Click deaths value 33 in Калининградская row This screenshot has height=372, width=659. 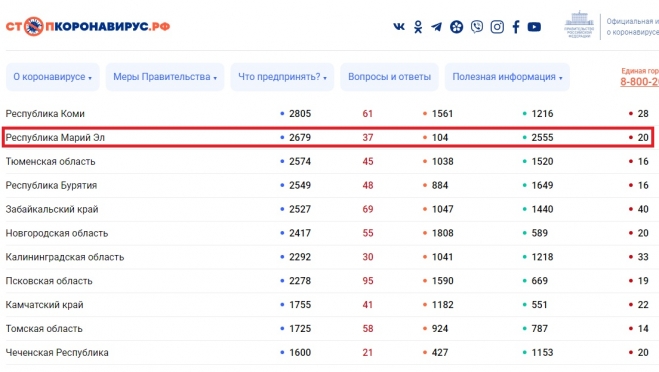643,257
